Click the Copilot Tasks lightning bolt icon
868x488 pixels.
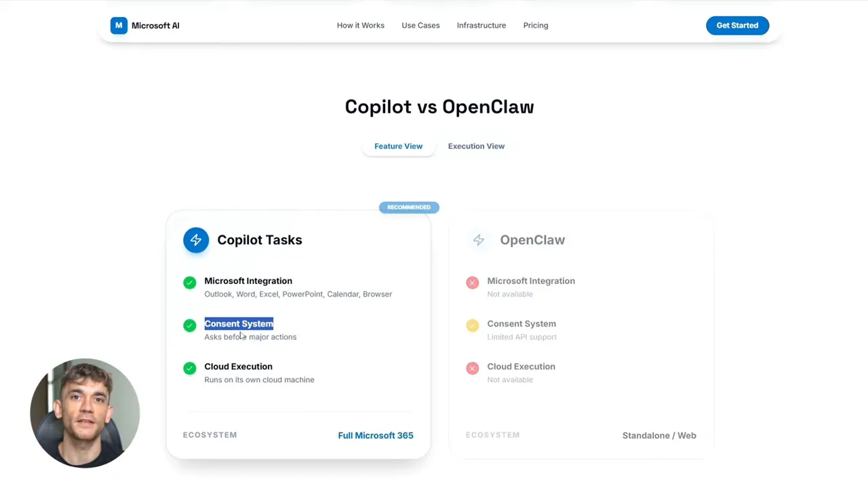(196, 240)
